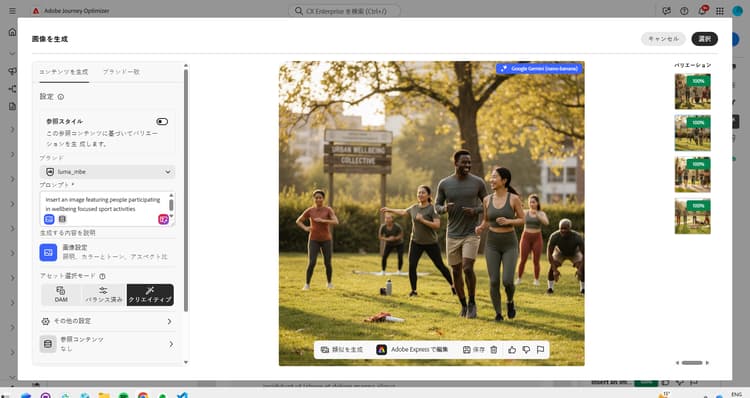Select the second variation thumbnail
Screen dimensions: 750x398
[693, 133]
